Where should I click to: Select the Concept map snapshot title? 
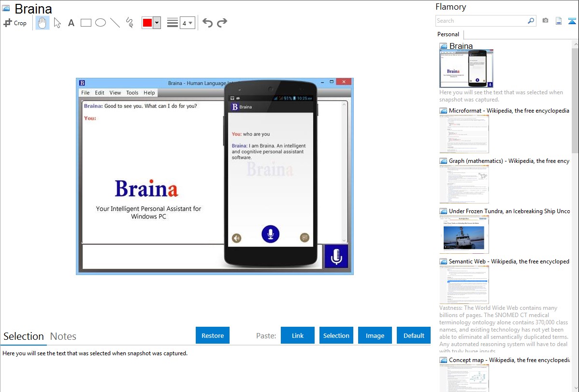point(509,360)
